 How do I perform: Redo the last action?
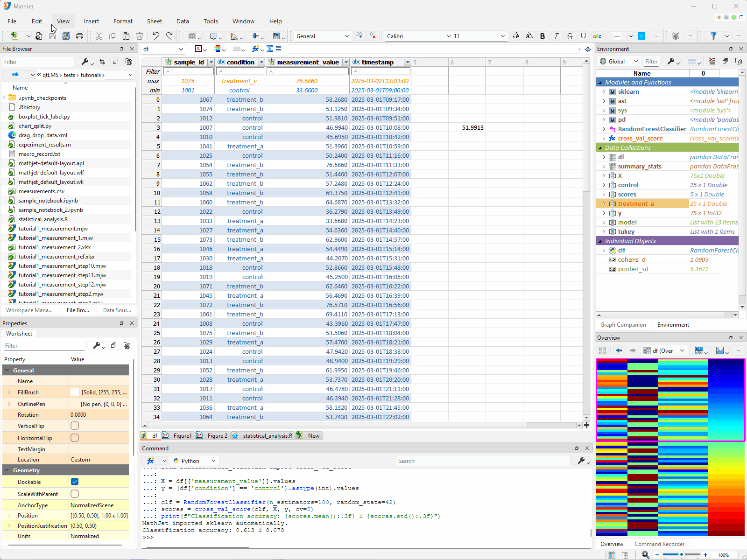[x=169, y=36]
